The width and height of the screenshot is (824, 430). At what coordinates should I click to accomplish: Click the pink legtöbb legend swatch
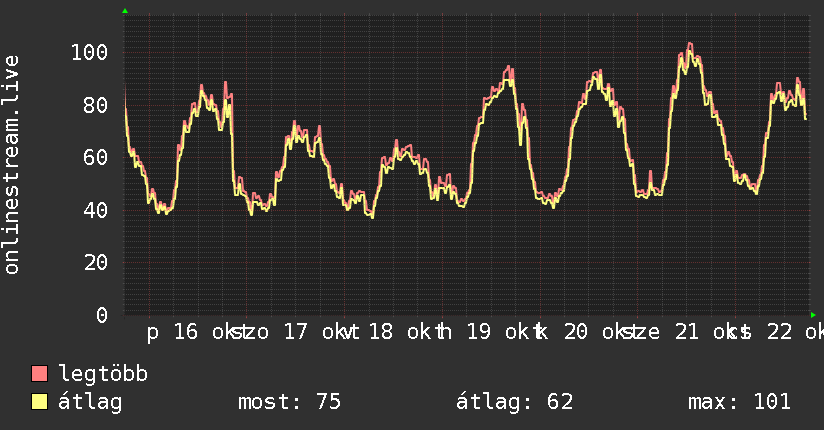(39, 374)
